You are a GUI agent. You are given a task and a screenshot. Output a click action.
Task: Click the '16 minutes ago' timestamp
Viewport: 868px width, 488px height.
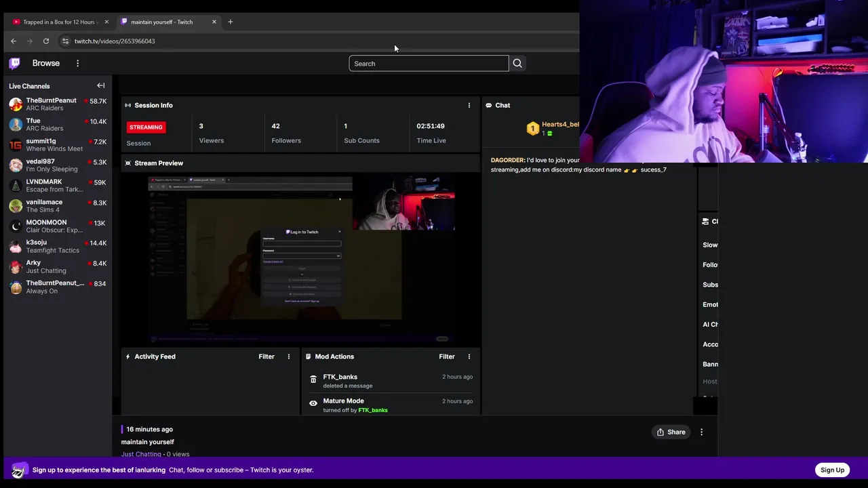click(x=149, y=429)
